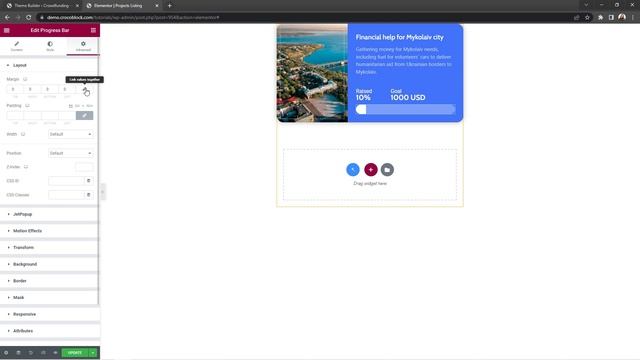Close the Theme Builder browser tab

pos(77,6)
